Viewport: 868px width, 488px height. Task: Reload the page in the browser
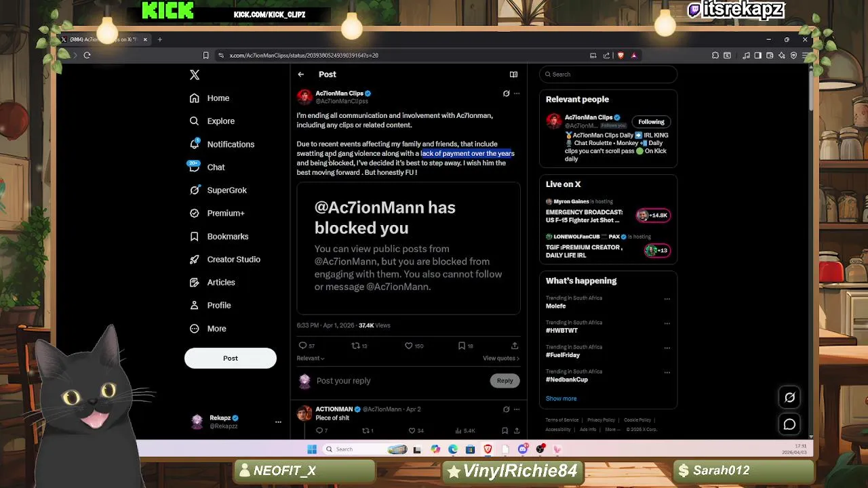click(x=87, y=56)
